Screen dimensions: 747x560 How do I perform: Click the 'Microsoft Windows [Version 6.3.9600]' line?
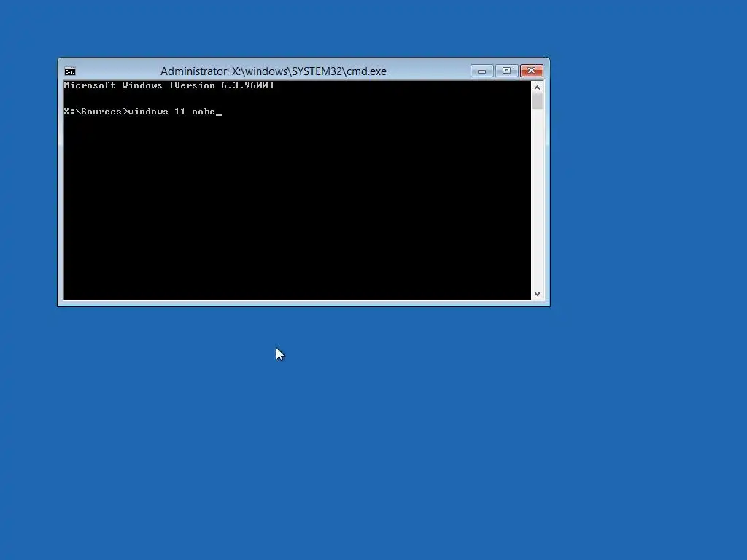[169, 85]
